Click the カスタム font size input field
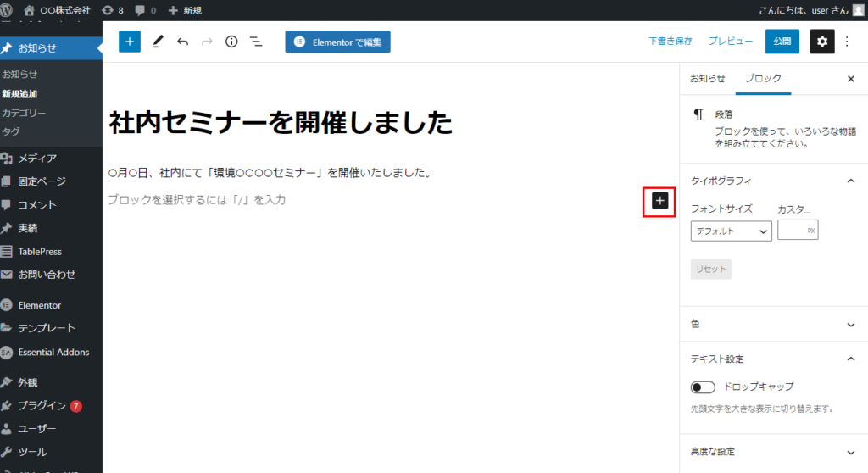 click(792, 231)
